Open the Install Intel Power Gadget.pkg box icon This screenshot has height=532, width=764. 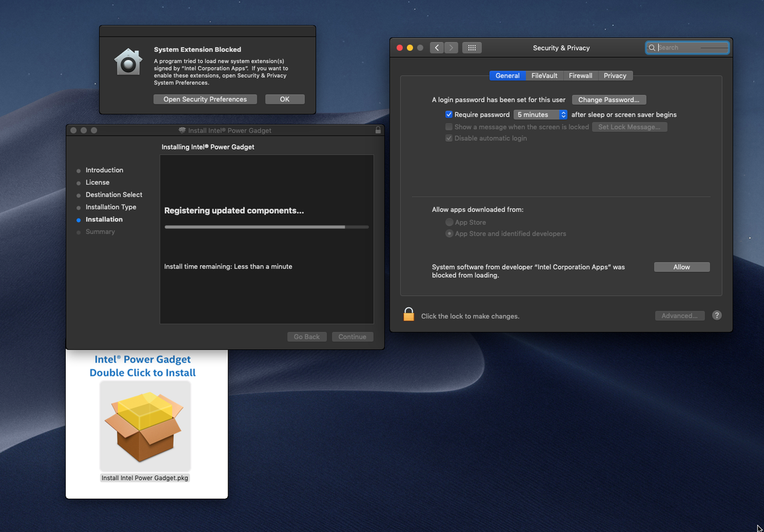click(x=145, y=426)
